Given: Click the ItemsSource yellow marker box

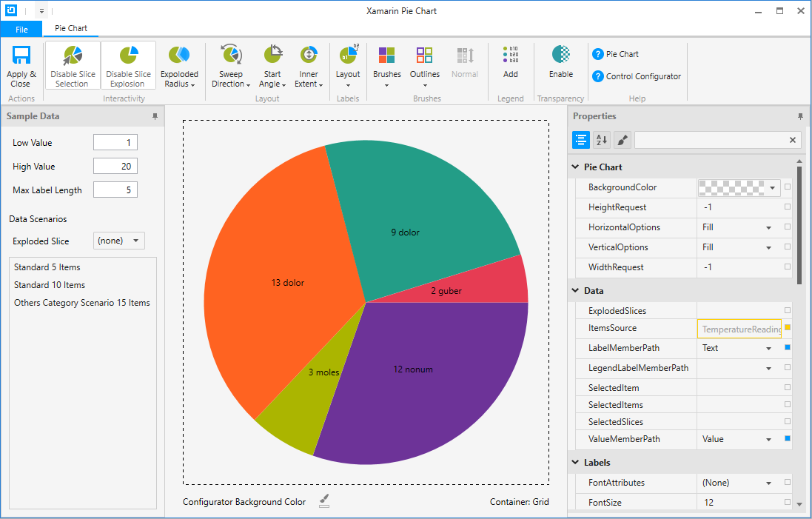Looking at the screenshot, I should click(788, 327).
